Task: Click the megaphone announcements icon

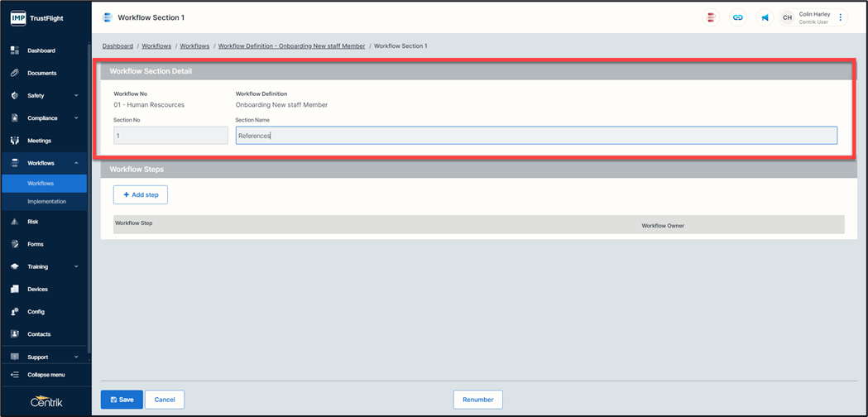Action: pos(765,17)
